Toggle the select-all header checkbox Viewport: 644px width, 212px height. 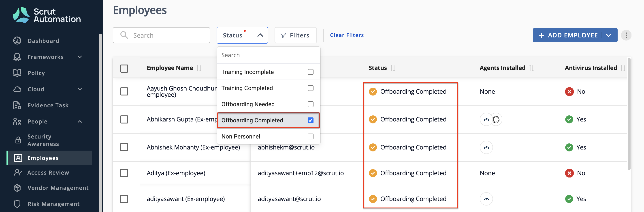pos(124,68)
